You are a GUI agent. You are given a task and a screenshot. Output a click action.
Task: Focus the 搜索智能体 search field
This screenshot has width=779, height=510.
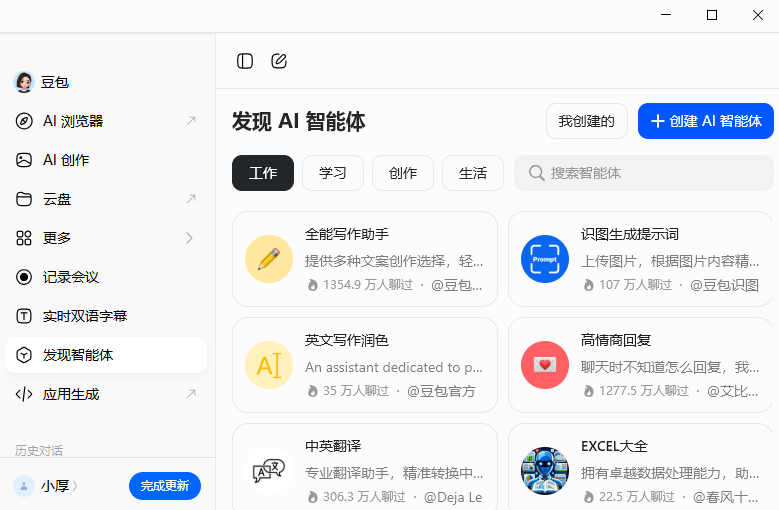(x=644, y=173)
